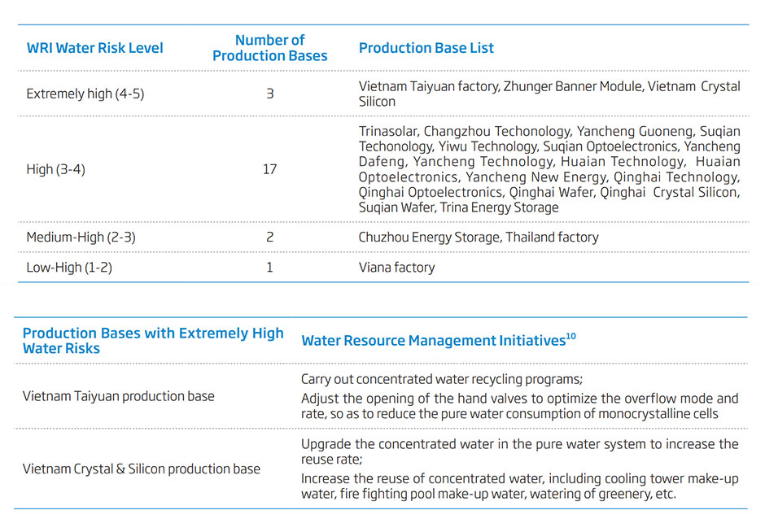The image size is (765, 532).
Task: Select the count 3 for extremely high risk
Action: click(269, 94)
